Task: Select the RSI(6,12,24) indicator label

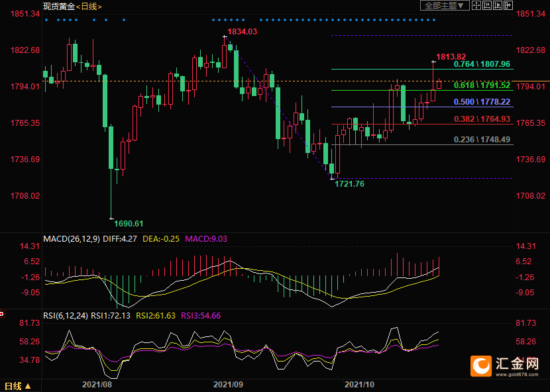Action: [66, 316]
